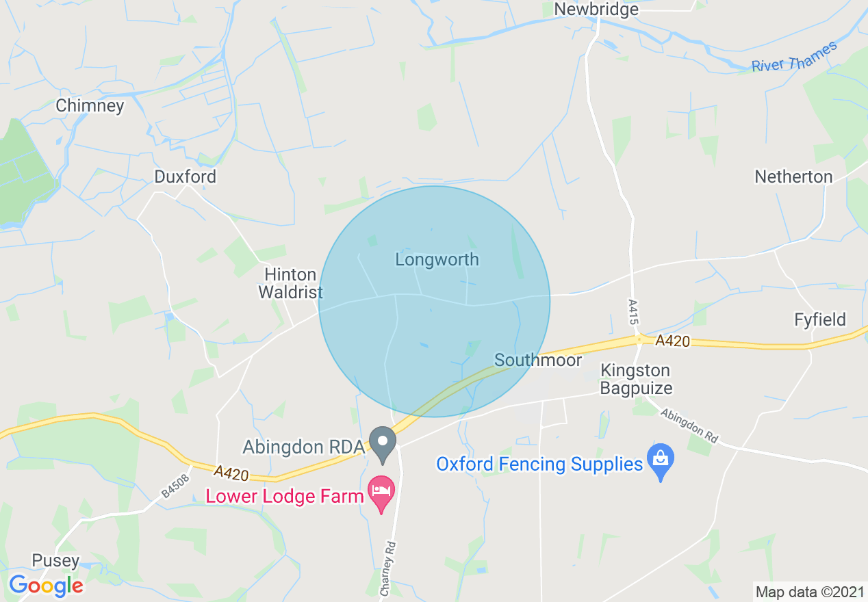Click the A415 road label

coord(633,311)
